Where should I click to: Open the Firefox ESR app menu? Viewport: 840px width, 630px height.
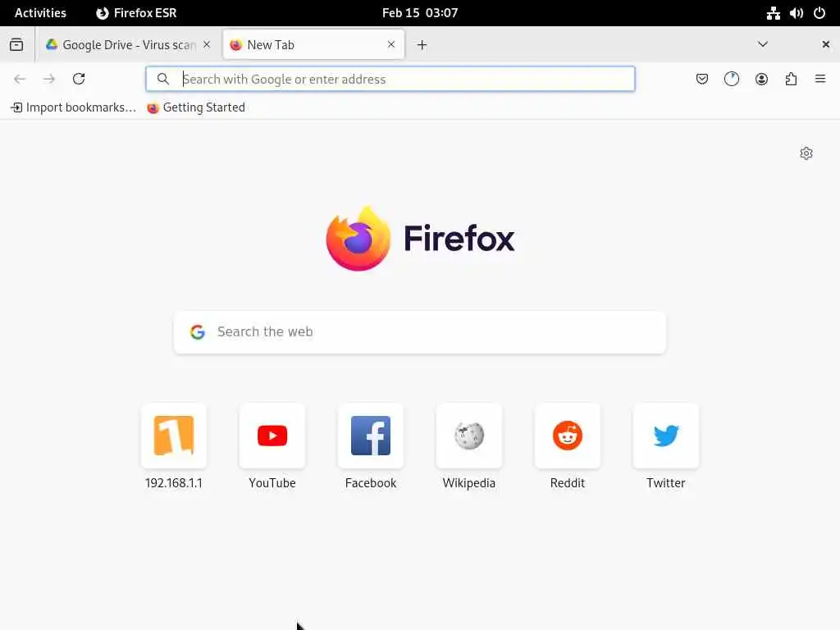tap(136, 13)
